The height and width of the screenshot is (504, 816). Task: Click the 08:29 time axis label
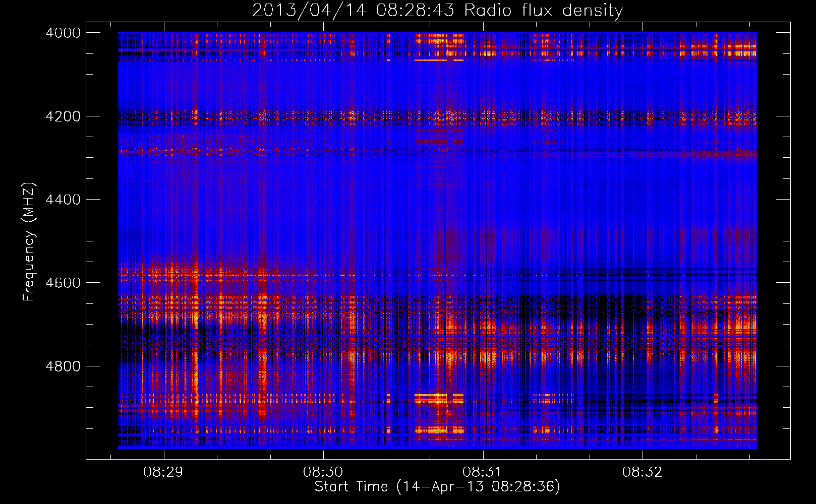(x=163, y=472)
